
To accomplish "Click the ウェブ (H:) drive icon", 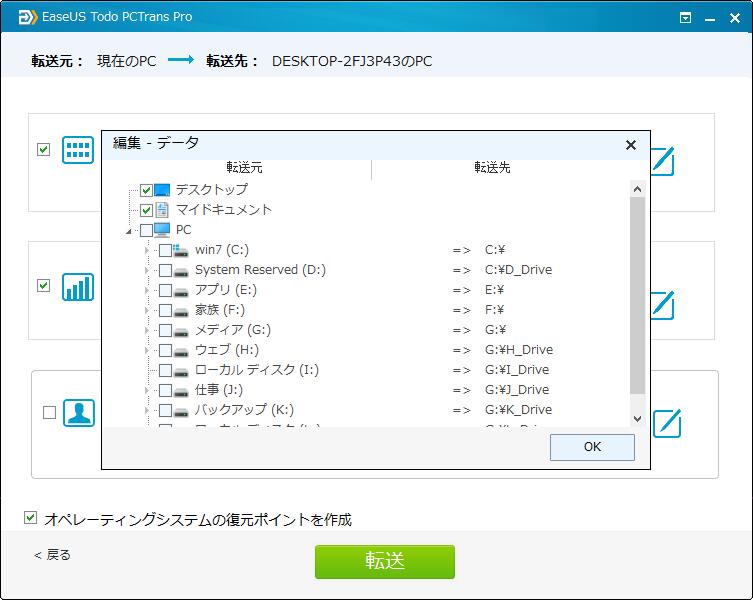I will coord(181,352).
